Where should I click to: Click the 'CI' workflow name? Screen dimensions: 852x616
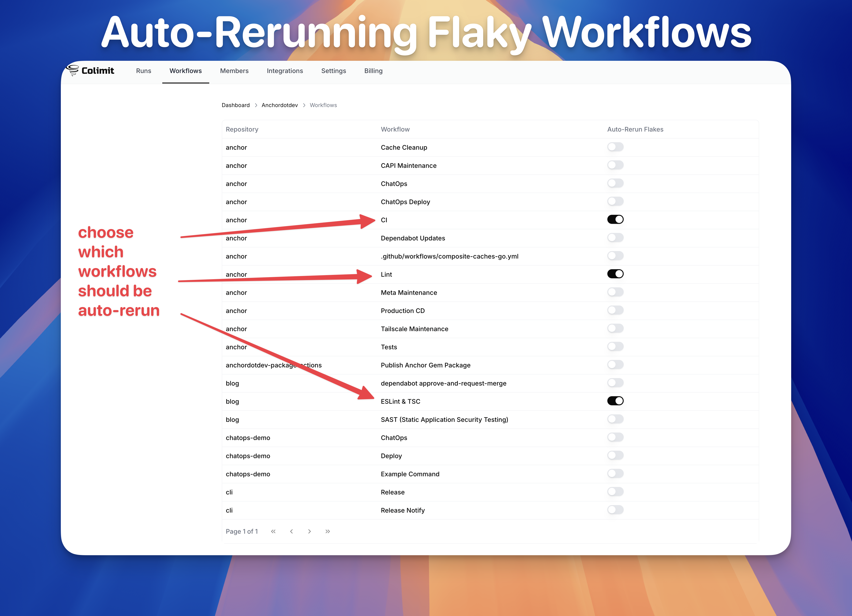tap(384, 220)
